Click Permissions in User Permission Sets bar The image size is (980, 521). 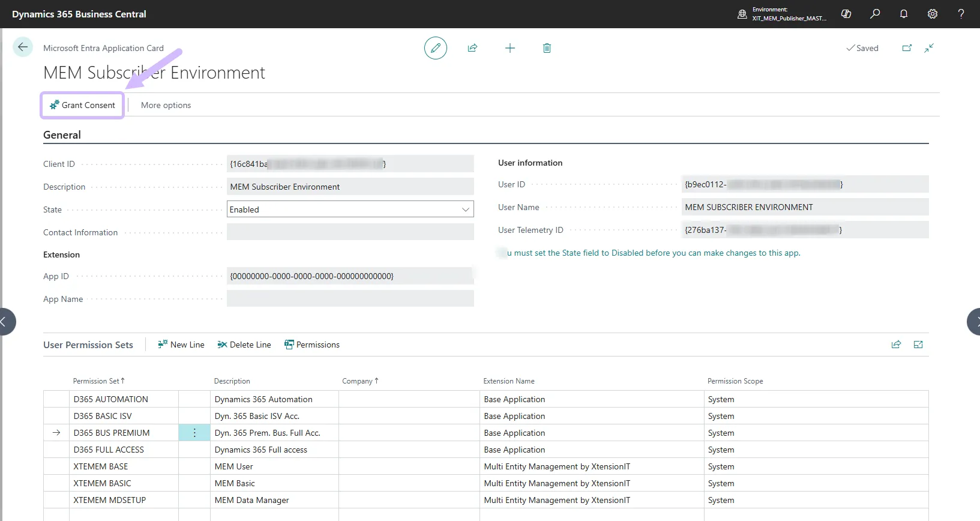[x=312, y=345]
